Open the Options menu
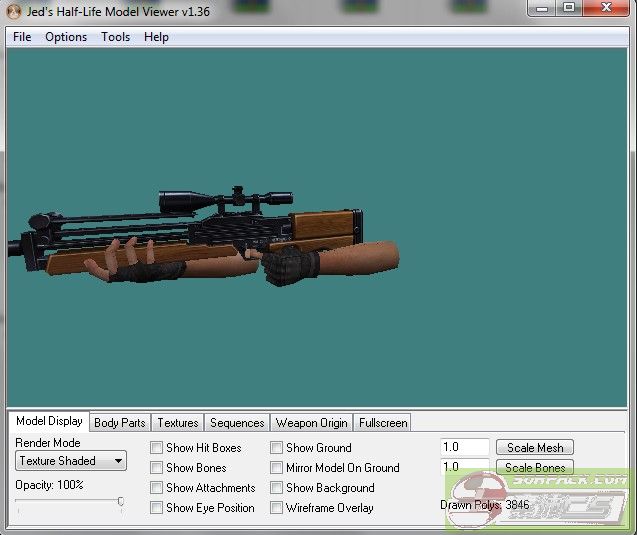This screenshot has height=535, width=637. tap(66, 37)
